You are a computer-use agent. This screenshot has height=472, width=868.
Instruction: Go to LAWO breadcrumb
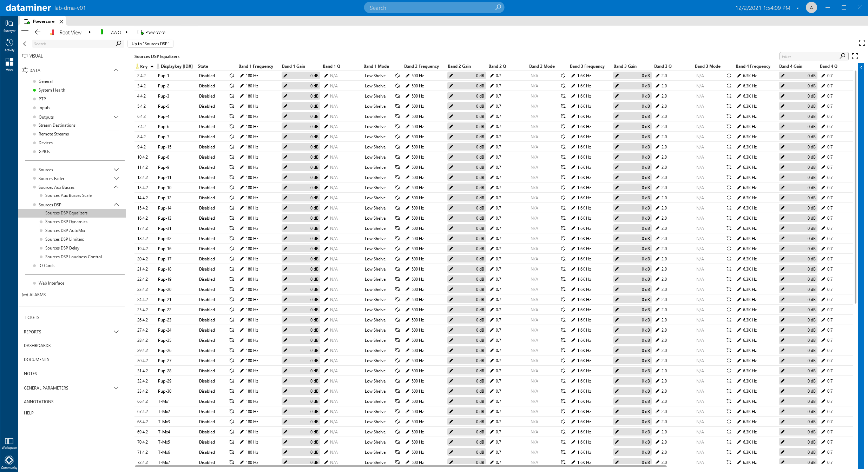[114, 32]
